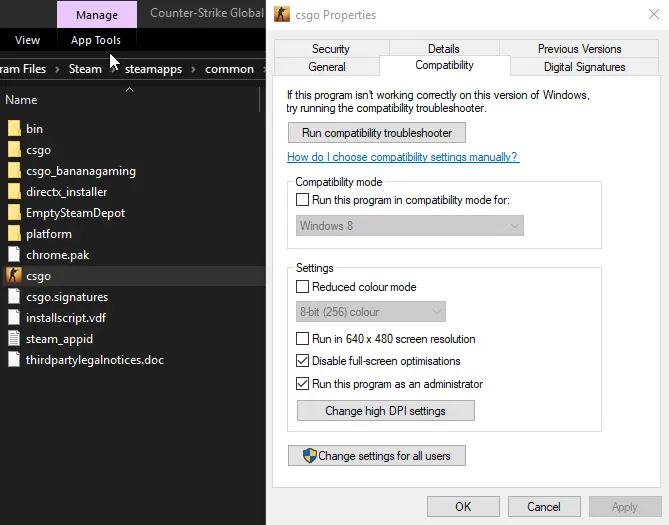Image resolution: width=669 pixels, height=525 pixels.
Task: Click the directx_installer folder icon
Action: 14,191
